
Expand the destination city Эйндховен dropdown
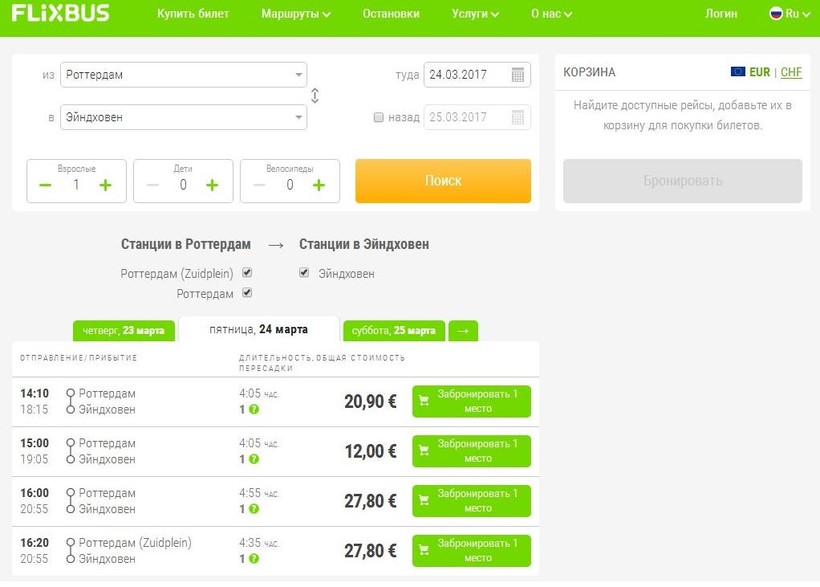pos(299,118)
